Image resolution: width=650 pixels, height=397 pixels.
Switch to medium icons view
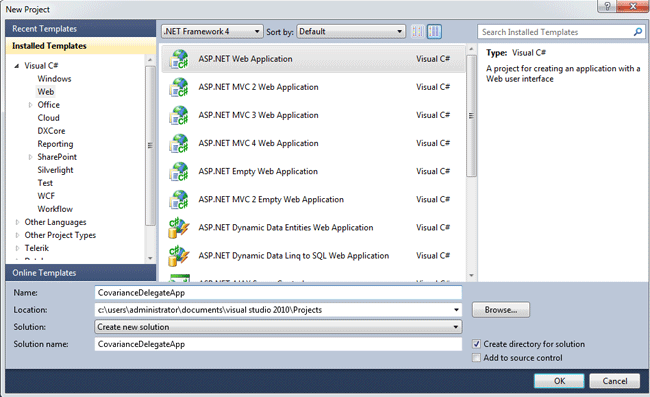click(434, 31)
